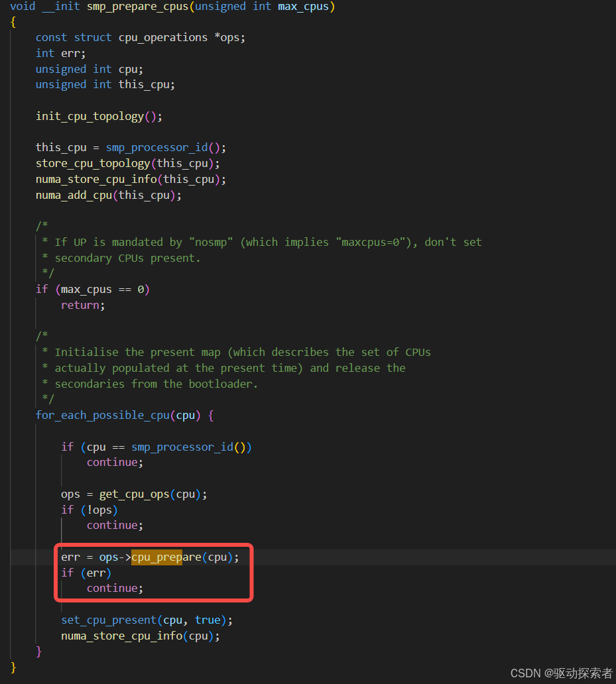Viewport: 616px width, 684px height.
Task: Click the highlighted cpu_prepare identifier
Action: (166, 557)
